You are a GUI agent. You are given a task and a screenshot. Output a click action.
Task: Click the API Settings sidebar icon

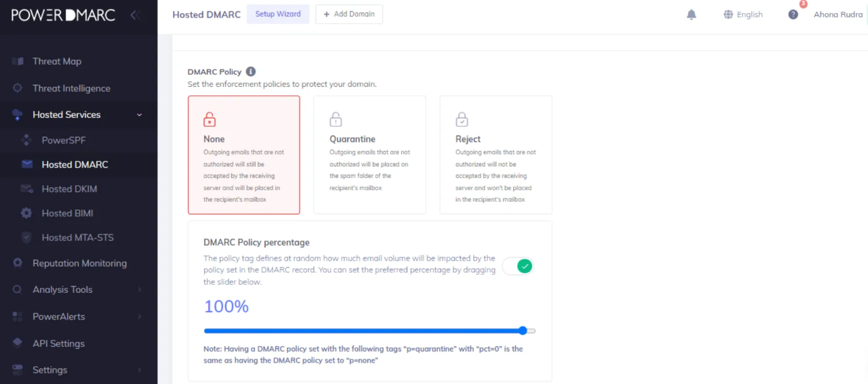17,343
